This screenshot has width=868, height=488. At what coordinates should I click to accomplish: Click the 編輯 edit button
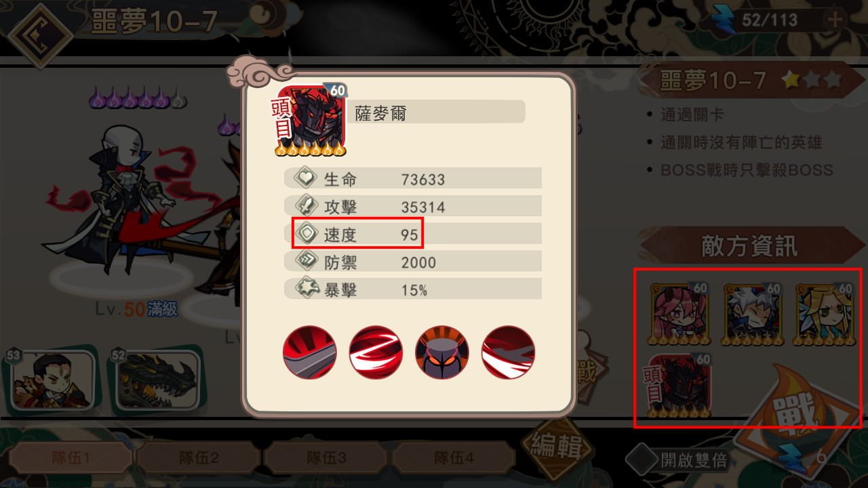click(555, 446)
